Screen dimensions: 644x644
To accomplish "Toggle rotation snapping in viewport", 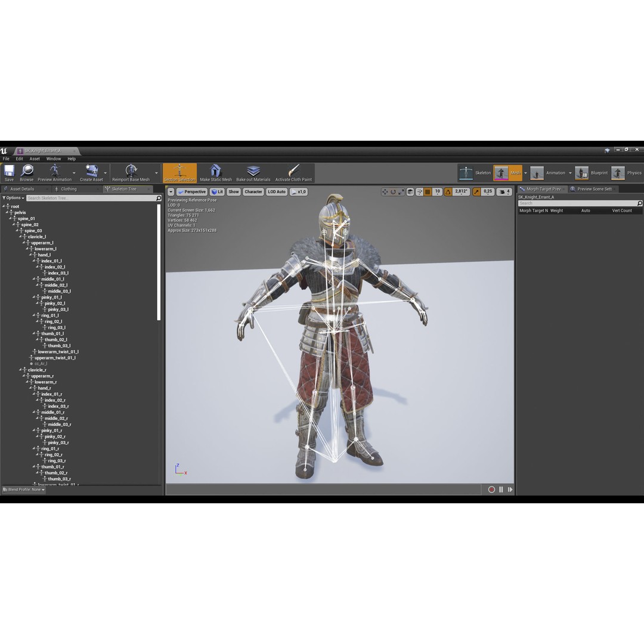I will (448, 192).
